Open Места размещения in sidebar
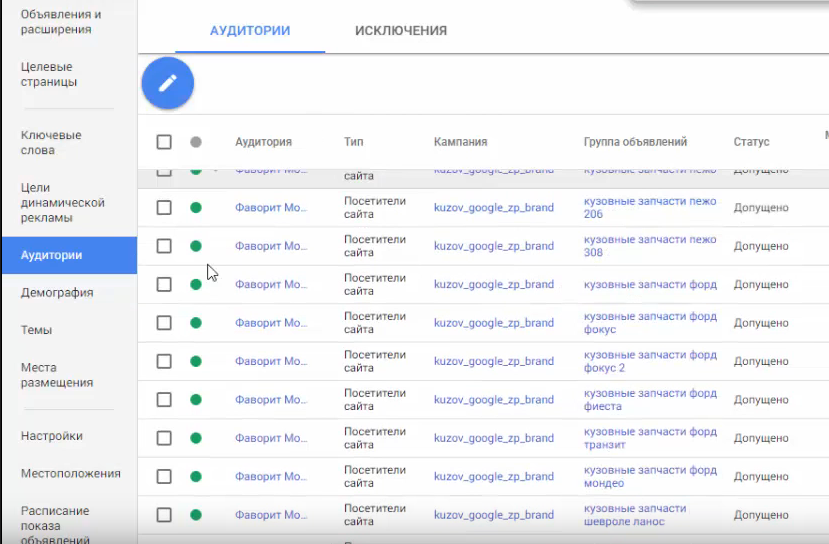This screenshot has height=544, width=829. tap(57, 375)
